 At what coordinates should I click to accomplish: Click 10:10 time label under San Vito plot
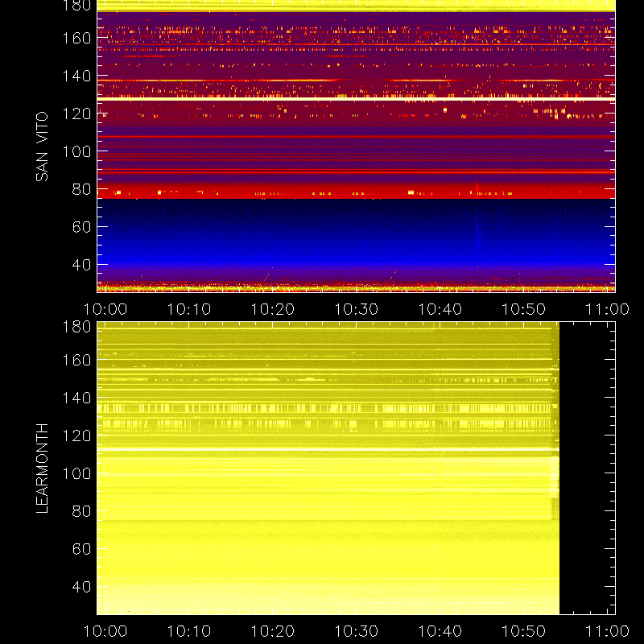coord(189,309)
